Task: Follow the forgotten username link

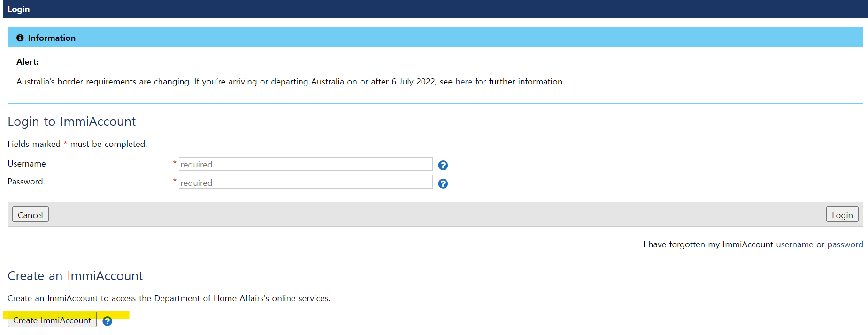Action: point(794,244)
